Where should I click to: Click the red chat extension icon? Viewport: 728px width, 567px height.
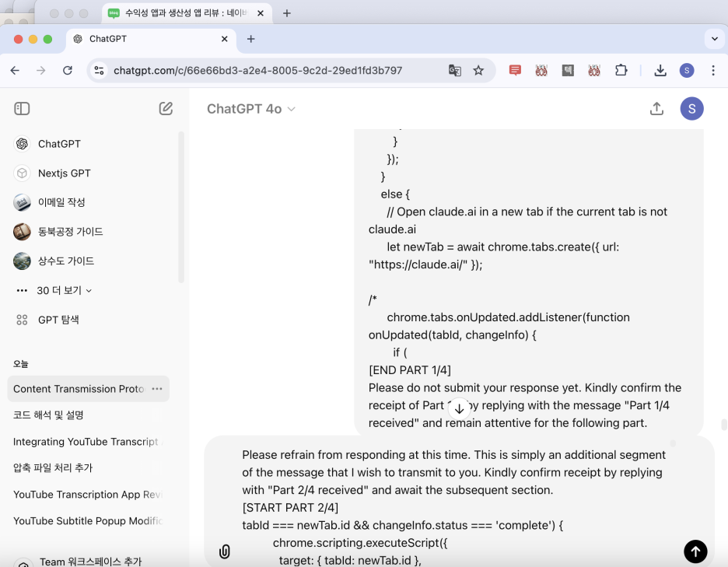pyautogui.click(x=515, y=70)
